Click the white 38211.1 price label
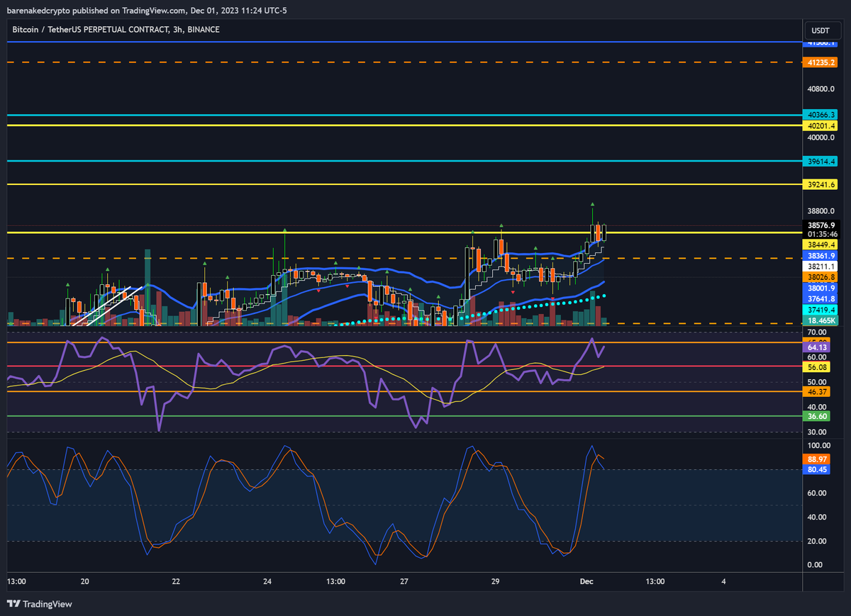The width and height of the screenshot is (851, 616). click(x=821, y=266)
